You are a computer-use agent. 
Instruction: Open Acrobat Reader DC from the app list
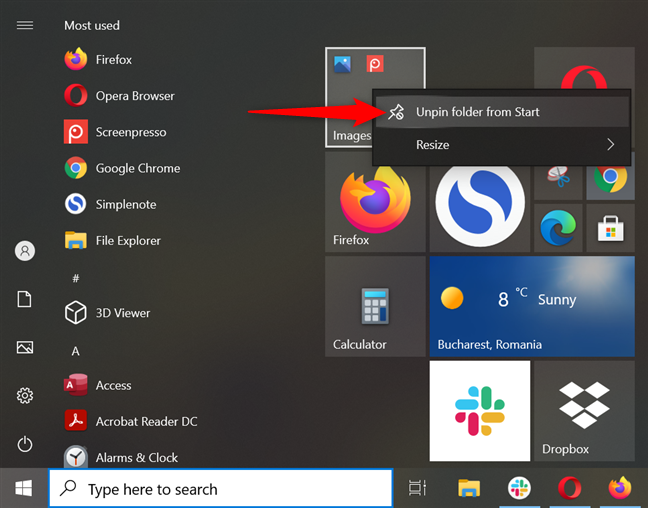pos(131,421)
